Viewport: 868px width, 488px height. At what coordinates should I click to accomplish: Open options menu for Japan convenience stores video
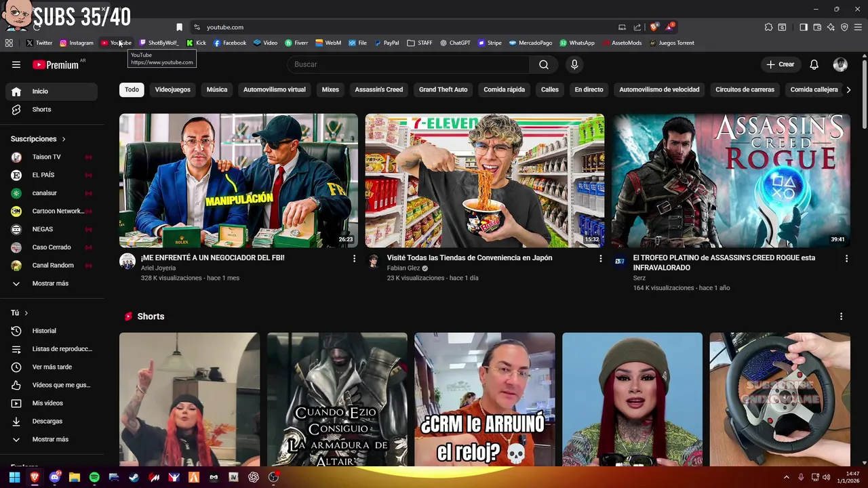tap(600, 258)
